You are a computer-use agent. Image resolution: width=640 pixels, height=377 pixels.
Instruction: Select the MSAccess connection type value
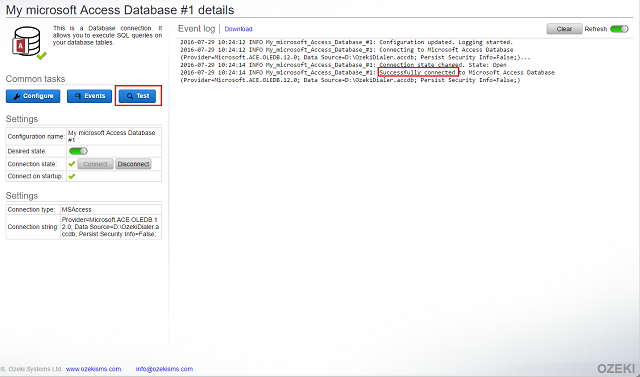point(76,209)
